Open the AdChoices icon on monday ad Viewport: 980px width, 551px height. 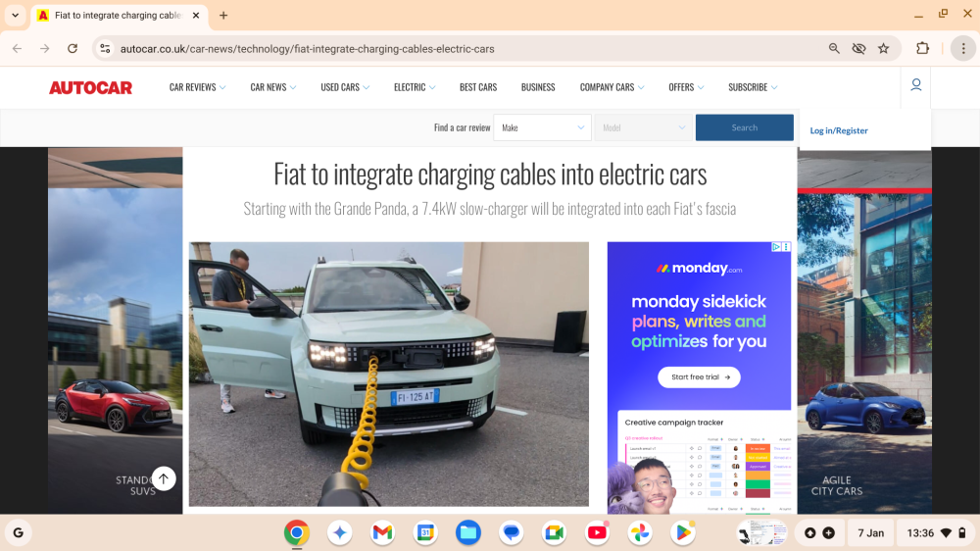pos(775,247)
